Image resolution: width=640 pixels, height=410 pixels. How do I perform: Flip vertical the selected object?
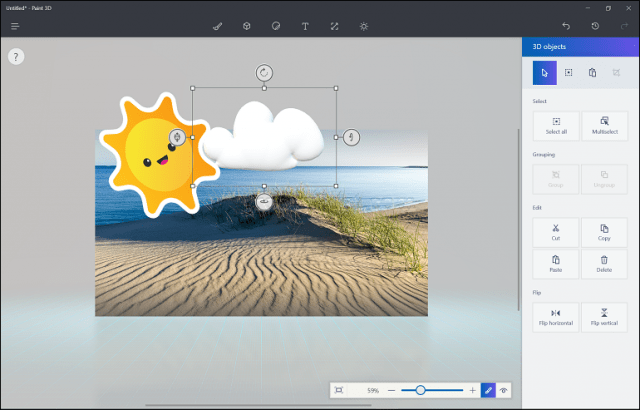604,317
